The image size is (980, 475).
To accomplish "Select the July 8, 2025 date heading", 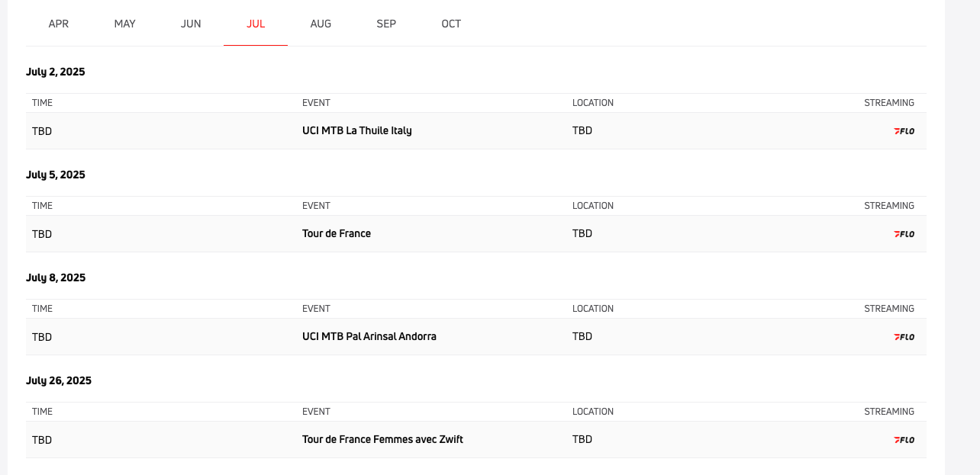I will 56,278.
